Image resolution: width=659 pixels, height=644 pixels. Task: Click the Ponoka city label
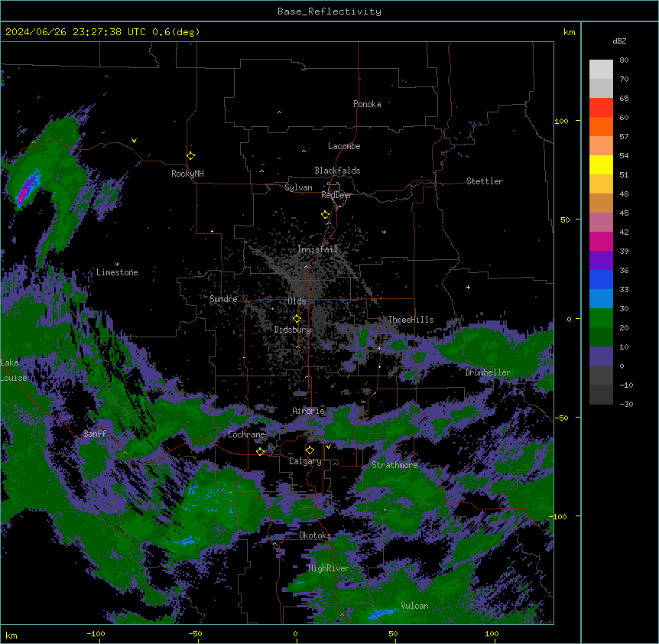click(x=367, y=104)
